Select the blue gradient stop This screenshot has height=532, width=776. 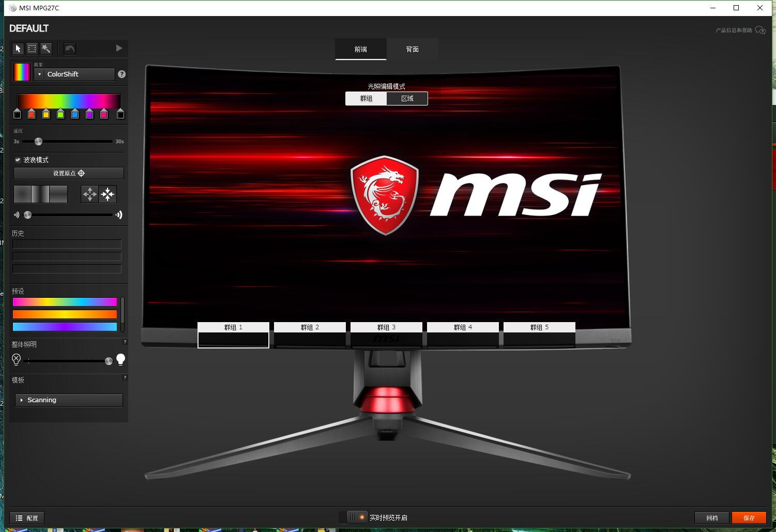pyautogui.click(x=75, y=114)
